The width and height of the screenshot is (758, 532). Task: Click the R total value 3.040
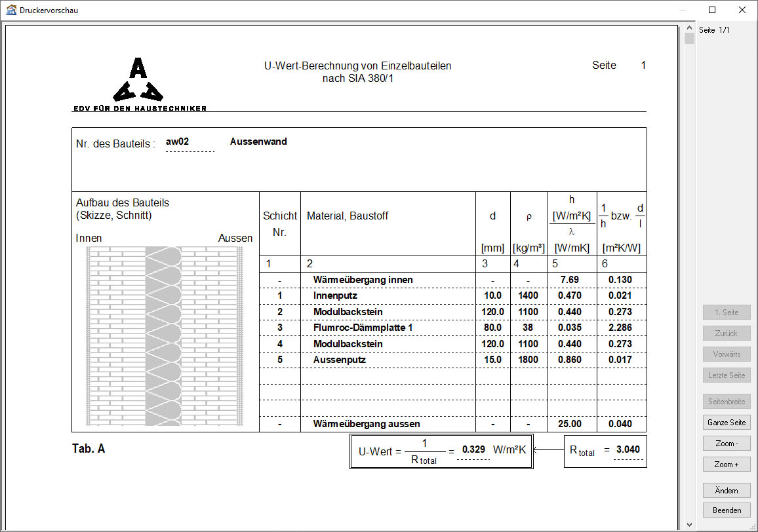click(x=628, y=449)
